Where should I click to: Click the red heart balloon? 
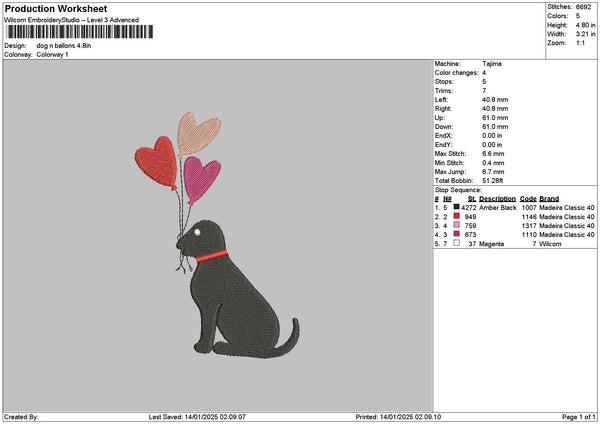[156, 161]
